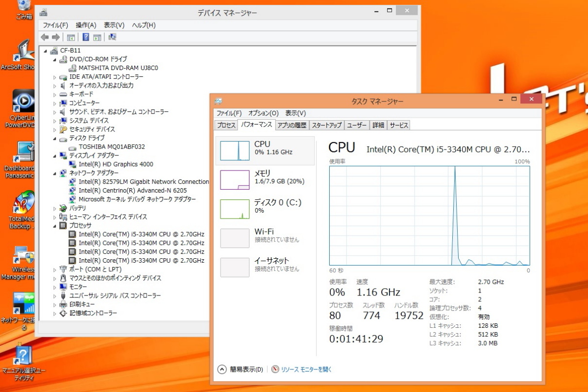Viewport: 588px width, 392px height.
Task: Collapse the DVD/CD-ROM ドライブ node
Action: click(x=55, y=59)
